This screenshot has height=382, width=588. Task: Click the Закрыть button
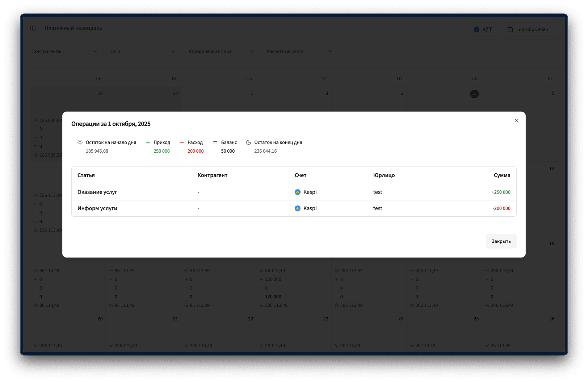[x=501, y=241]
